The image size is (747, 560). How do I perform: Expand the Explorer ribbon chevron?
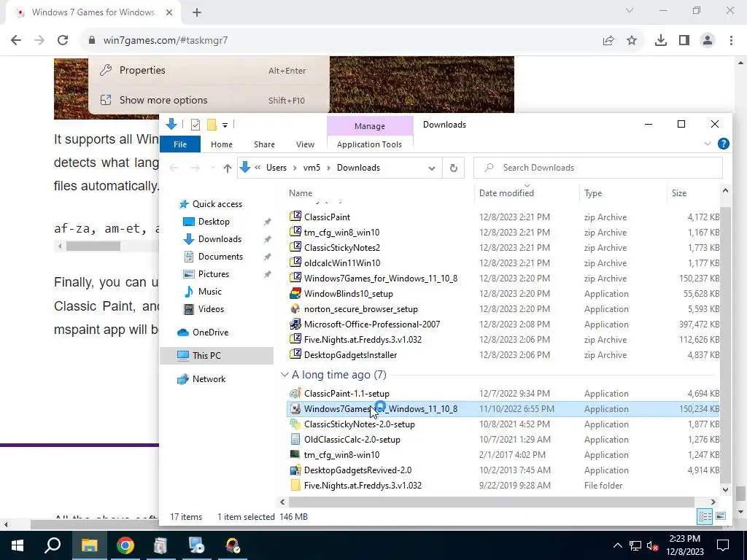coord(708,144)
